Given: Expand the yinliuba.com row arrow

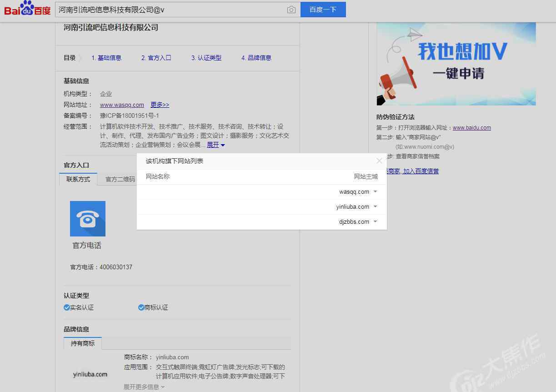Looking at the screenshot, I should tap(375, 206).
